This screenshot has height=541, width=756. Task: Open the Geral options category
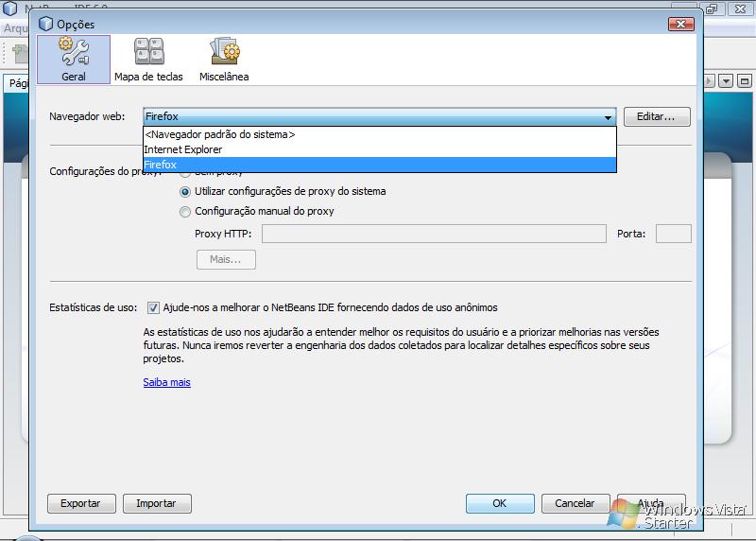tap(74, 60)
